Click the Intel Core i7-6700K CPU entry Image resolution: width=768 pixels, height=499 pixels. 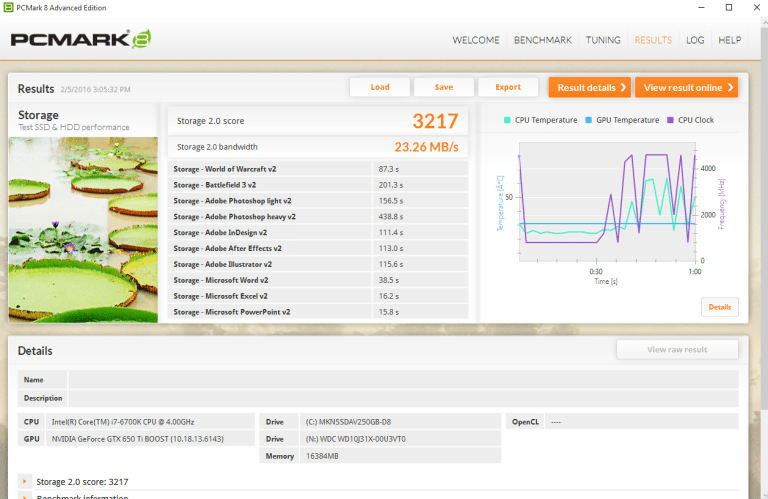point(151,422)
